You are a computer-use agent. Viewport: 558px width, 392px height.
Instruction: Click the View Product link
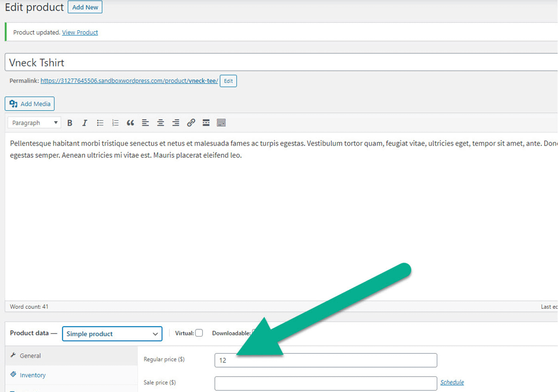[x=80, y=33]
